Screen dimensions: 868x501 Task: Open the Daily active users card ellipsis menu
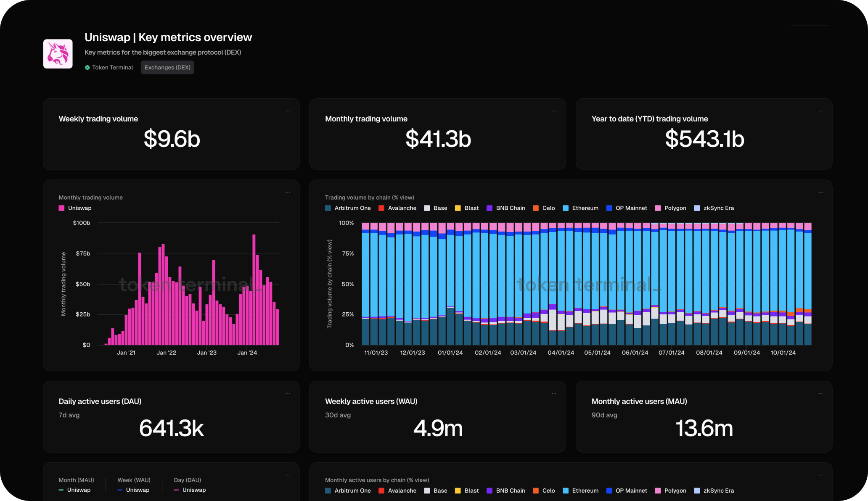[288, 394]
